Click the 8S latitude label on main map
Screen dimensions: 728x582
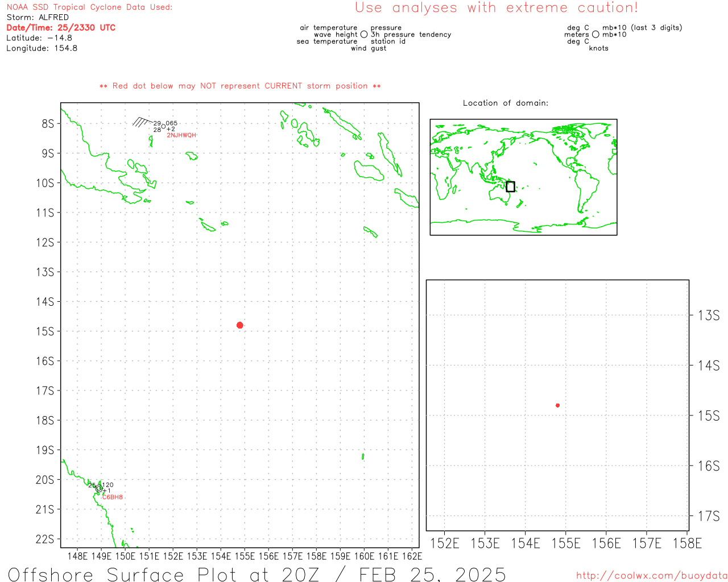click(48, 123)
